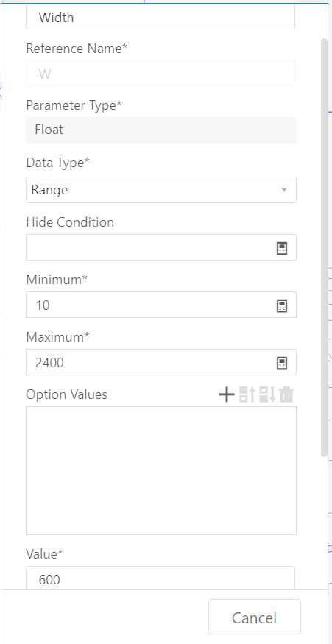This screenshot has width=332, height=644.
Task: Click the vertical scrollbar thumb
Action: point(324,247)
